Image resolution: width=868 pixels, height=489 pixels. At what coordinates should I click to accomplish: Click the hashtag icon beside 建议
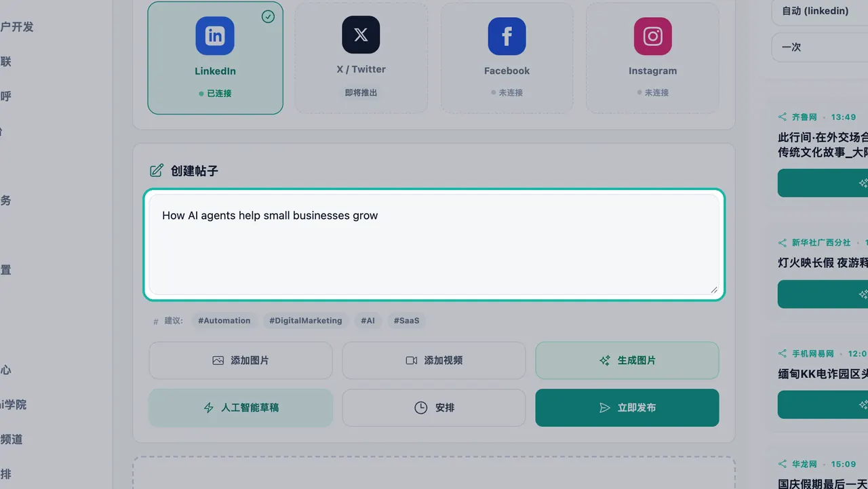(156, 321)
